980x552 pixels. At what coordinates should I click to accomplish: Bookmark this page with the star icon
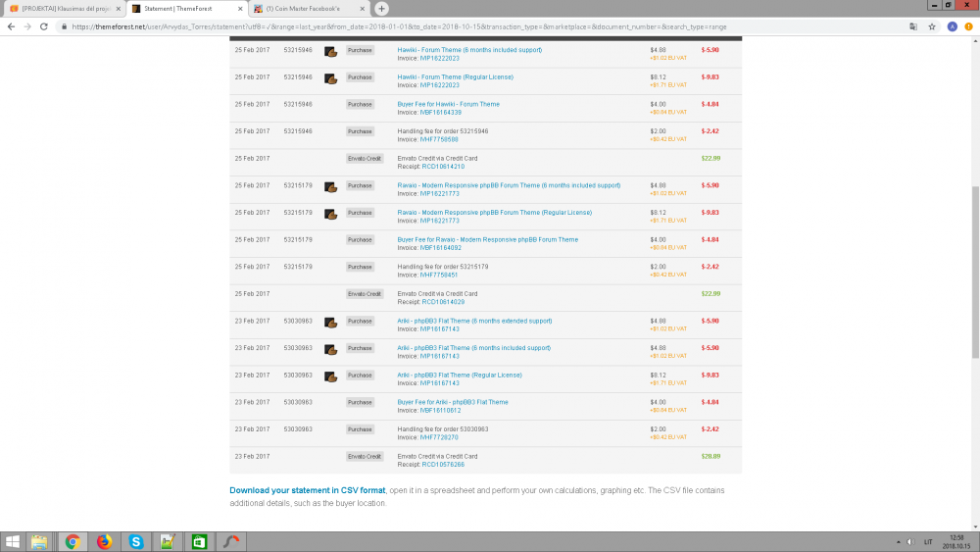coord(932,26)
